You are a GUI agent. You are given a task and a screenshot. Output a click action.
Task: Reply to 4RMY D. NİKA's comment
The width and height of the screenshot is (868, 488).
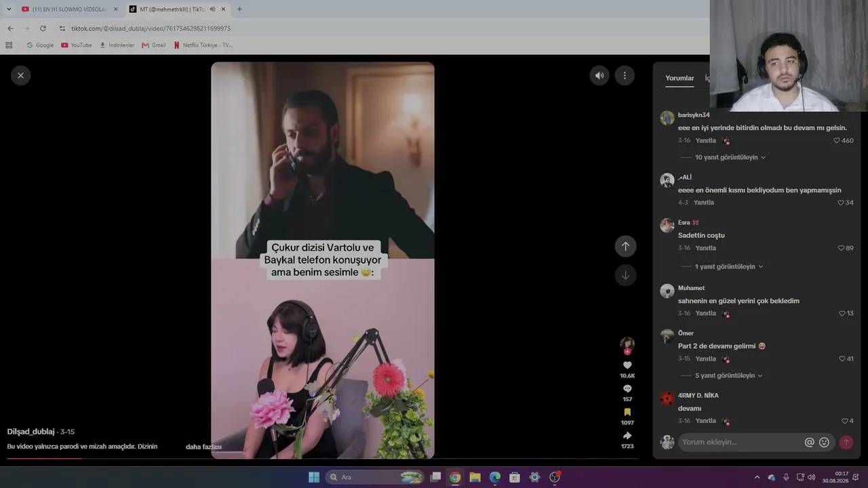tap(705, 421)
